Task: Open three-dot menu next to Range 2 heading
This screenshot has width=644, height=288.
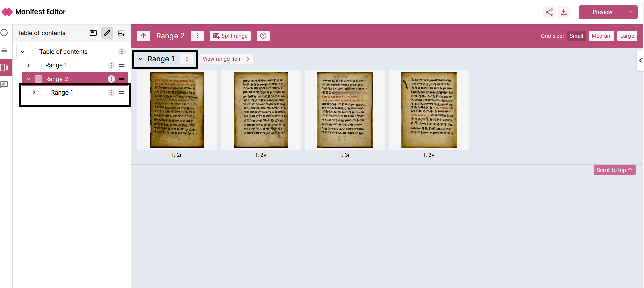Action: (197, 36)
